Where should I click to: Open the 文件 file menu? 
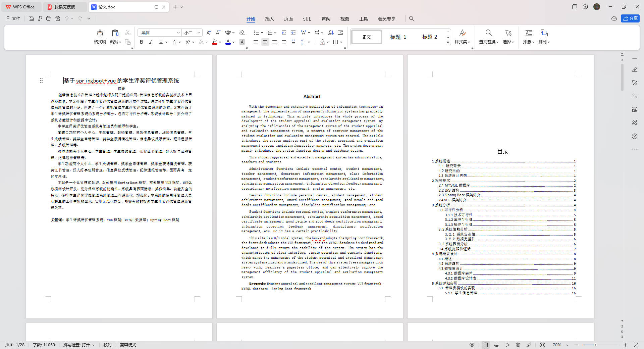[13, 18]
